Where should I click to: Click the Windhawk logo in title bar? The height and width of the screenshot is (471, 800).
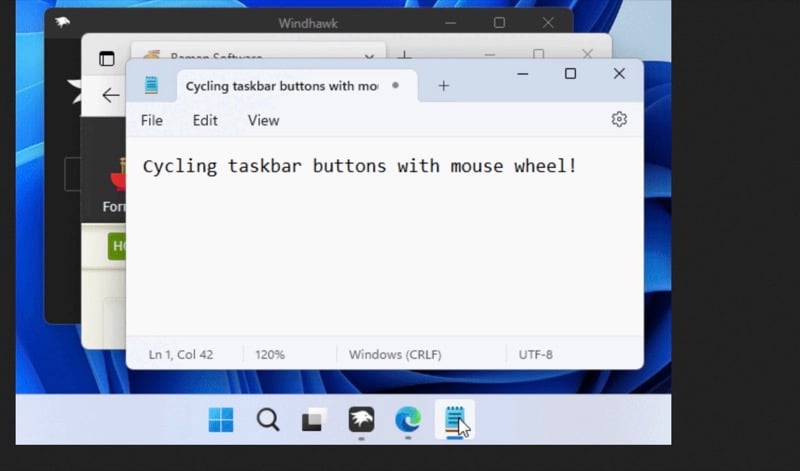click(x=62, y=22)
